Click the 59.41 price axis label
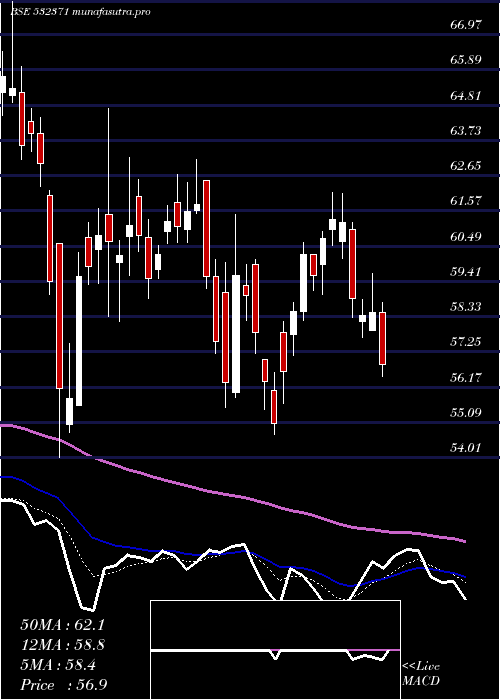This screenshot has width=500, height=700. [466, 271]
